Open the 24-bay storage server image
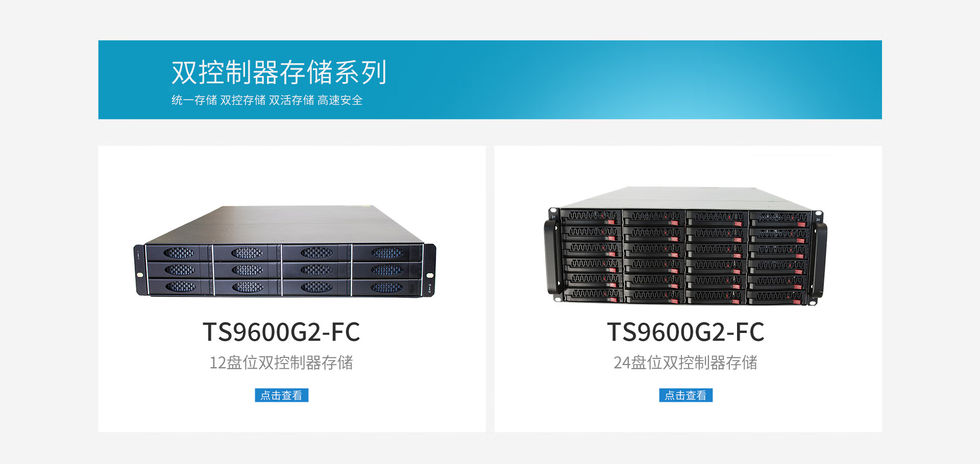Viewport: 980px width, 464px height. click(x=685, y=246)
